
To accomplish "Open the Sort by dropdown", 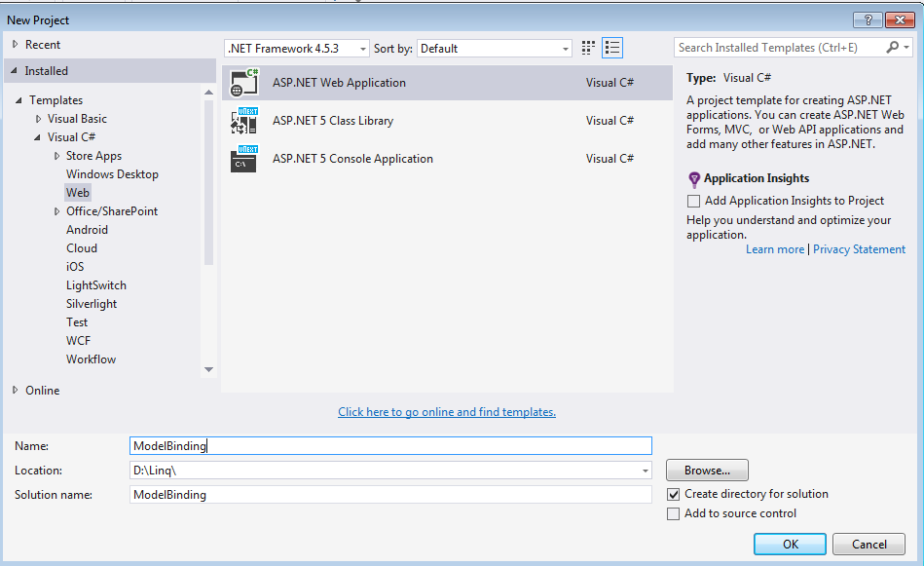I will point(565,47).
